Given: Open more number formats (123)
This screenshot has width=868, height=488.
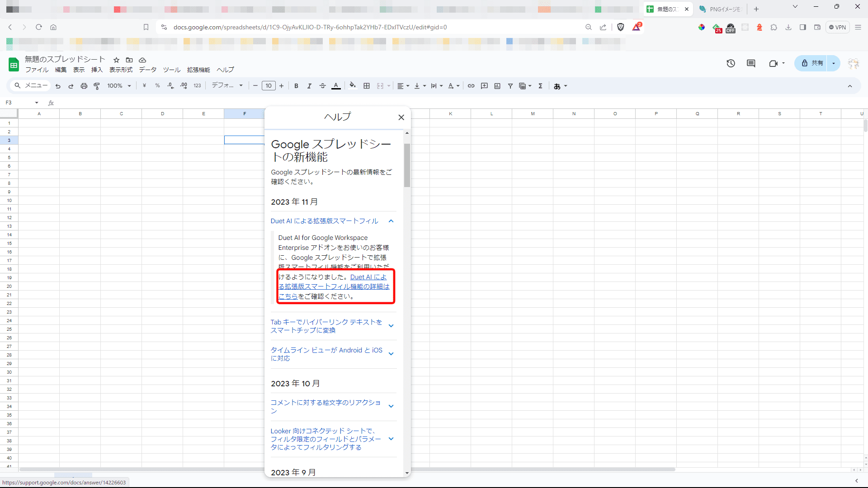Looking at the screenshot, I should (197, 86).
